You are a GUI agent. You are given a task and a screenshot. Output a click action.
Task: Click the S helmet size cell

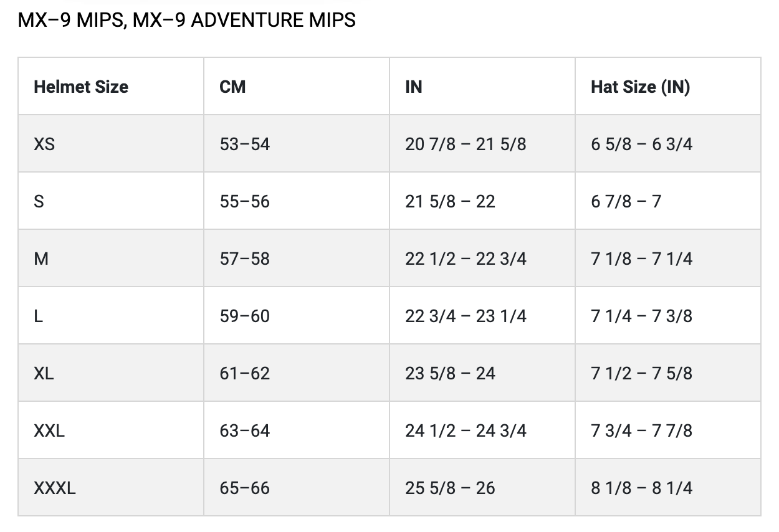coord(39,201)
